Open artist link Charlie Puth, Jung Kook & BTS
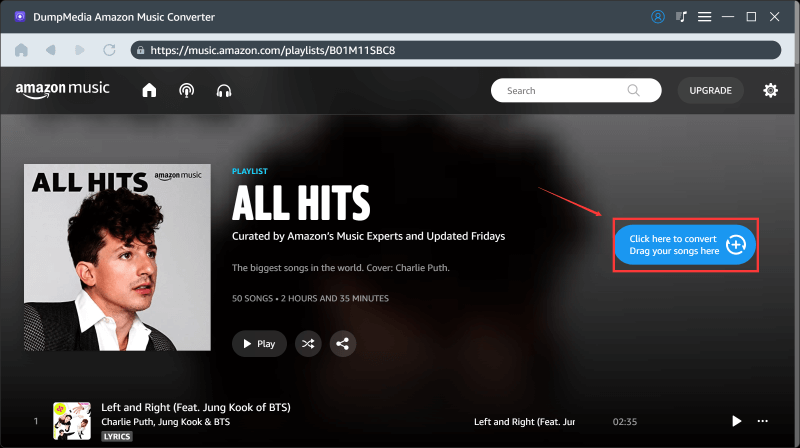The width and height of the screenshot is (800, 448). pos(165,422)
